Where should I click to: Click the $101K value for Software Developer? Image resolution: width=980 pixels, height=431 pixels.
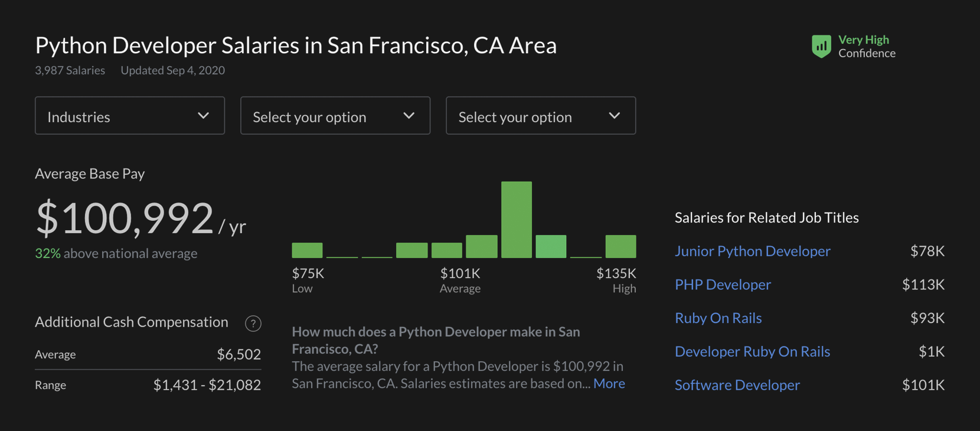[923, 385]
